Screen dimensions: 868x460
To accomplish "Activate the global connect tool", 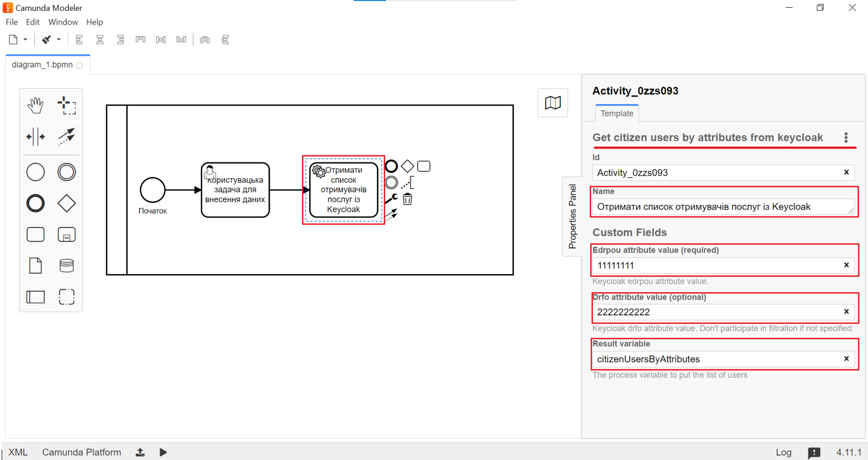I will [66, 136].
